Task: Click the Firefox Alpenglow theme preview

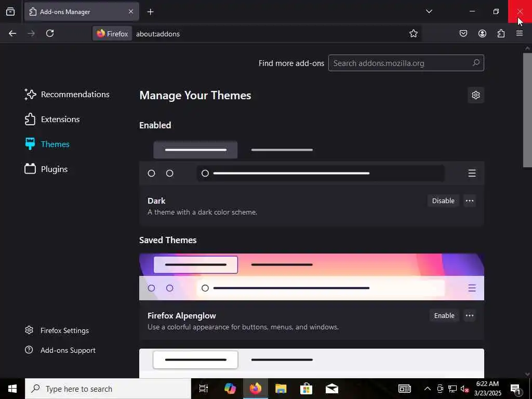Action: click(312, 277)
